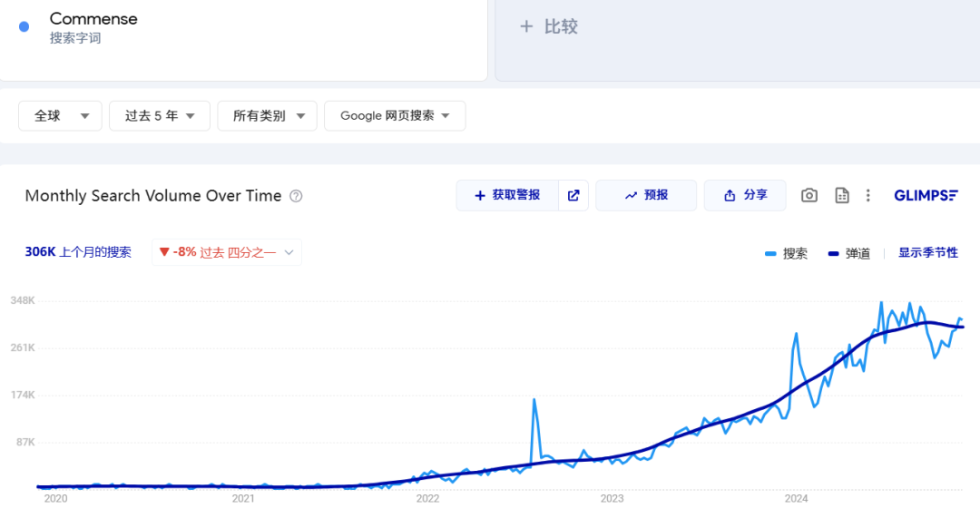Click the GLIMPSE logo

tap(926, 195)
